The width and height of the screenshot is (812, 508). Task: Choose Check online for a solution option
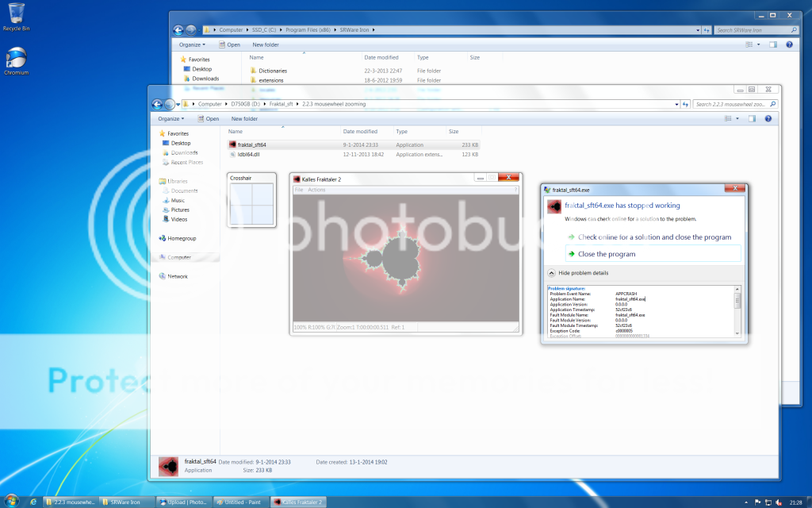(654, 237)
